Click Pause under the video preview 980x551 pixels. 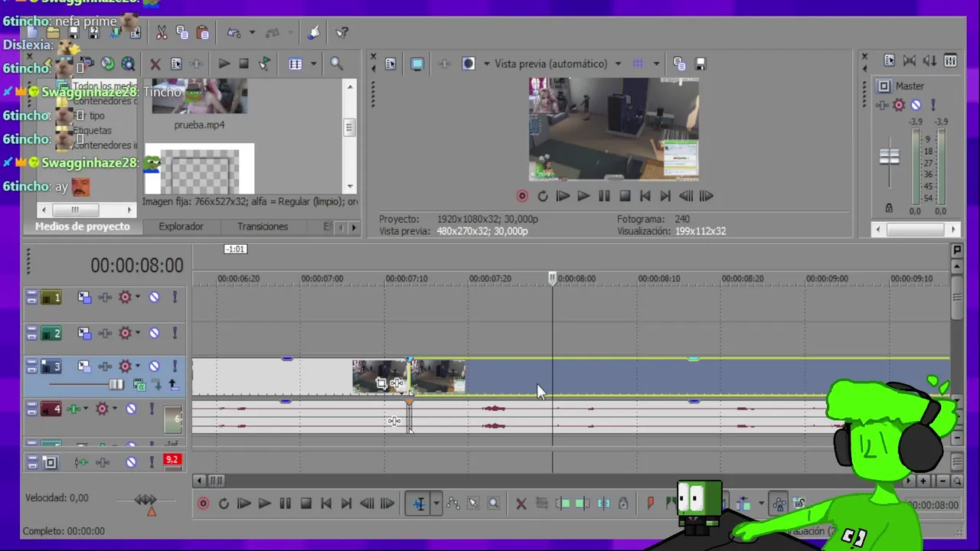coord(604,196)
